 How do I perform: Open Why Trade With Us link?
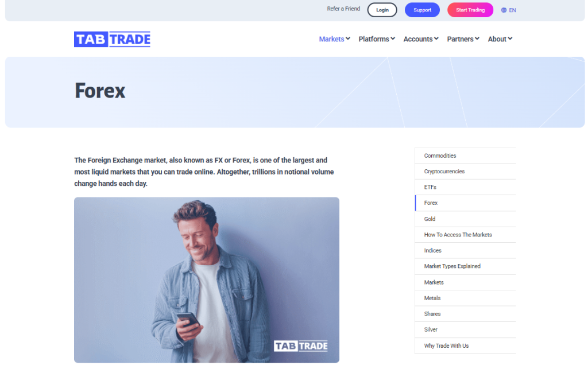pyautogui.click(x=465, y=345)
